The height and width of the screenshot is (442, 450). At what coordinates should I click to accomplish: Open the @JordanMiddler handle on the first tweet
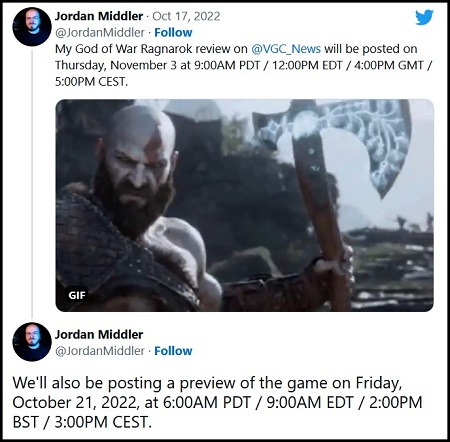(x=100, y=33)
